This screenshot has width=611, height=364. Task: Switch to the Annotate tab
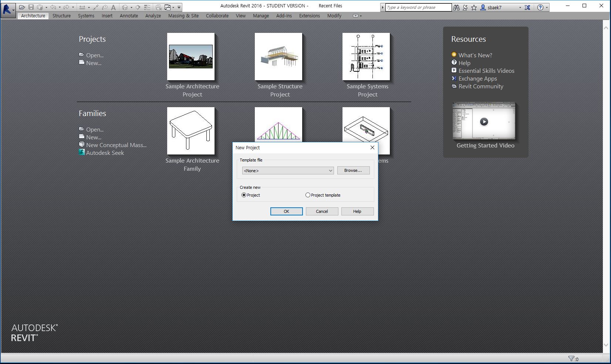pos(129,16)
